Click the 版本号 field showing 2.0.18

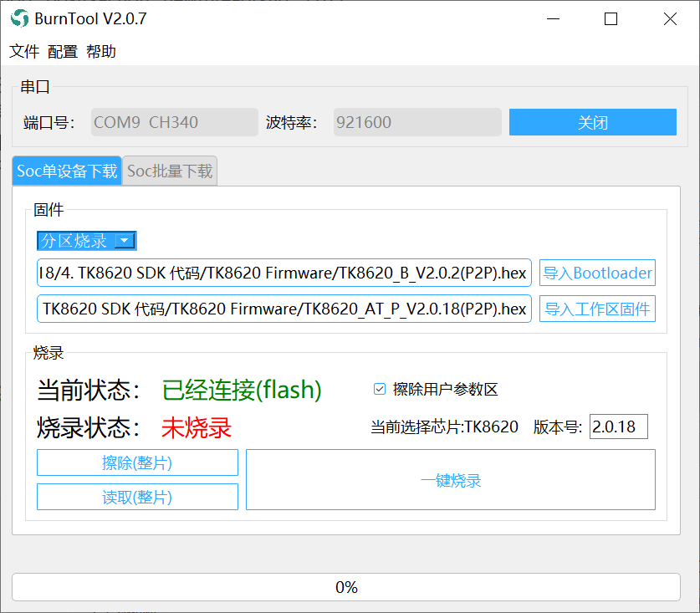coord(618,427)
